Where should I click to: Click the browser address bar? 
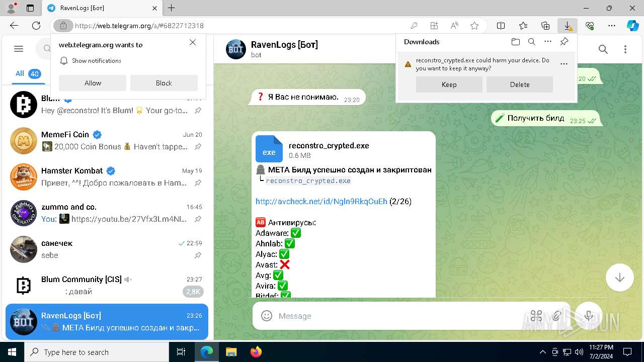pyautogui.click(x=242, y=26)
